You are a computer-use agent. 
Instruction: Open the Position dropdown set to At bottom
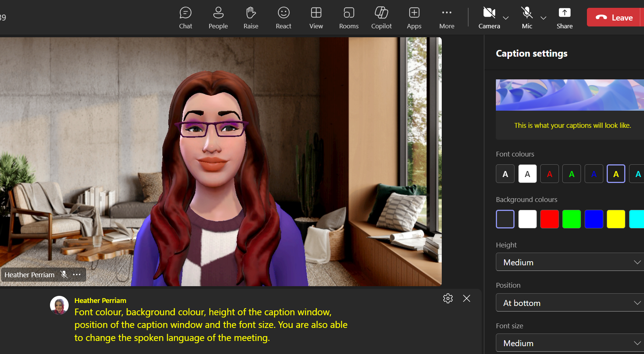tap(569, 303)
